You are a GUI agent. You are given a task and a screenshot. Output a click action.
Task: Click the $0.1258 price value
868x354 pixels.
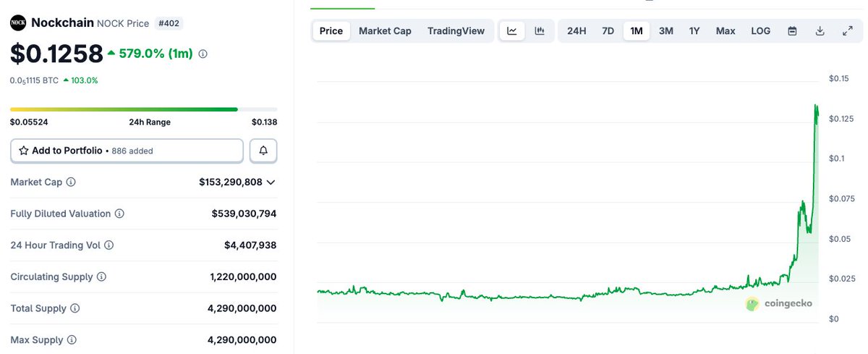pos(56,54)
